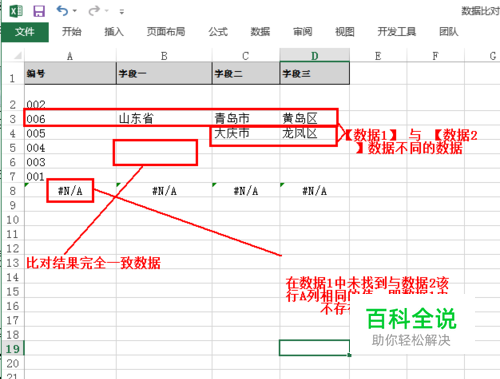Click the 编号 header cell

pyautogui.click(x=70, y=73)
